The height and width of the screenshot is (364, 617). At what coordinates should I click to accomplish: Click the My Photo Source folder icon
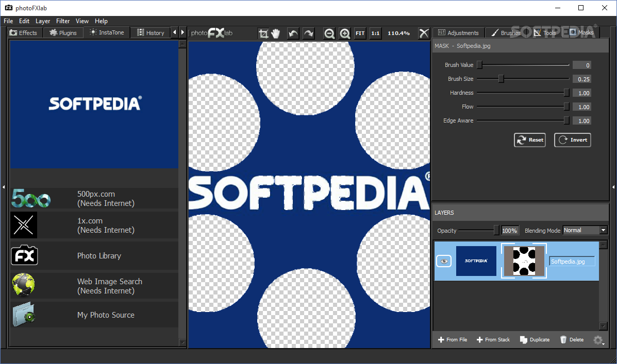[x=24, y=315]
